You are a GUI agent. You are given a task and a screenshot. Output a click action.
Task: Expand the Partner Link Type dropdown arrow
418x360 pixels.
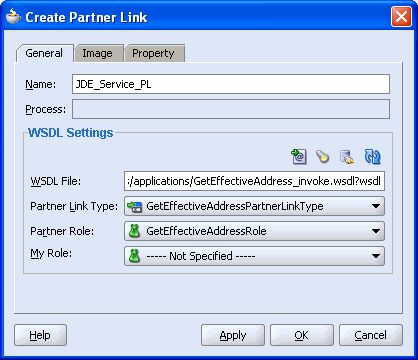click(x=376, y=206)
